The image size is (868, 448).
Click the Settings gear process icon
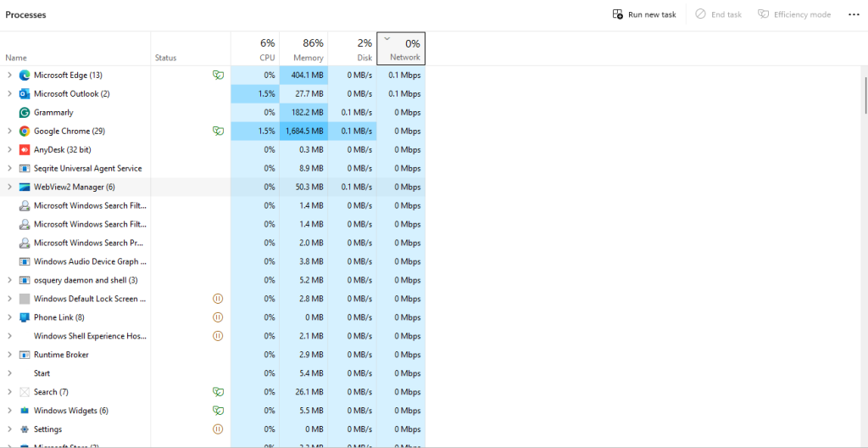tap(25, 429)
